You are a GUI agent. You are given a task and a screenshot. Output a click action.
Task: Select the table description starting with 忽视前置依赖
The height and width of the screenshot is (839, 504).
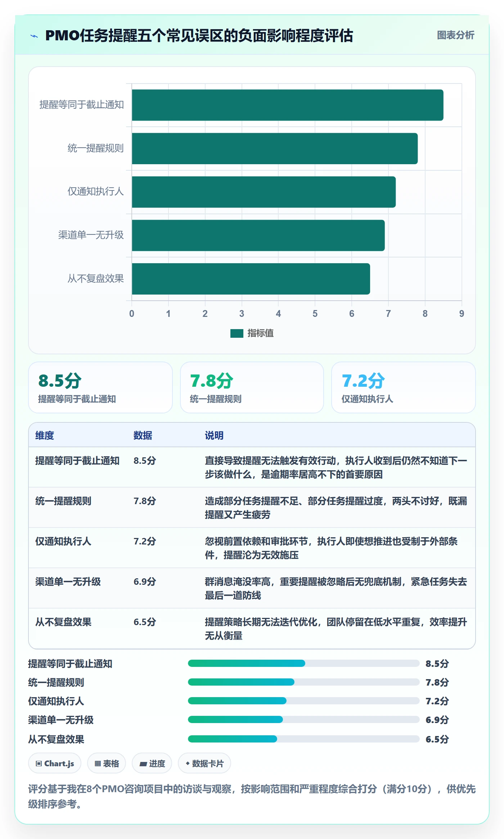coord(331,548)
